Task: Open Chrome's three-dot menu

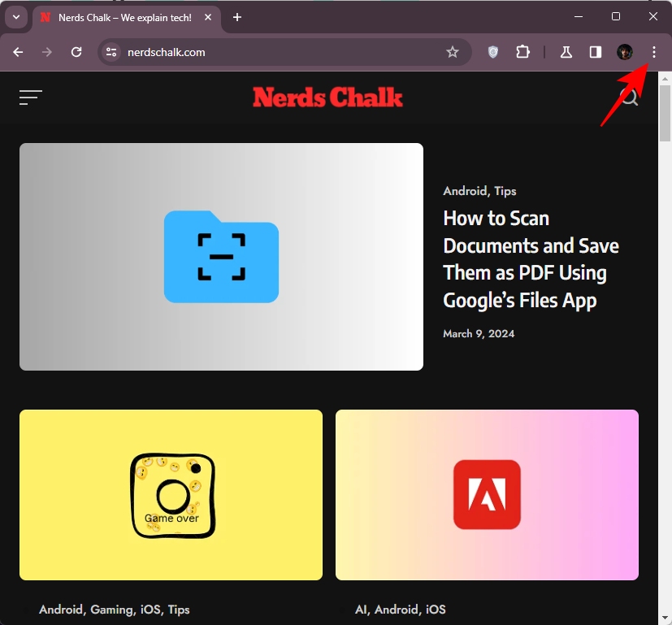Action: pos(654,52)
